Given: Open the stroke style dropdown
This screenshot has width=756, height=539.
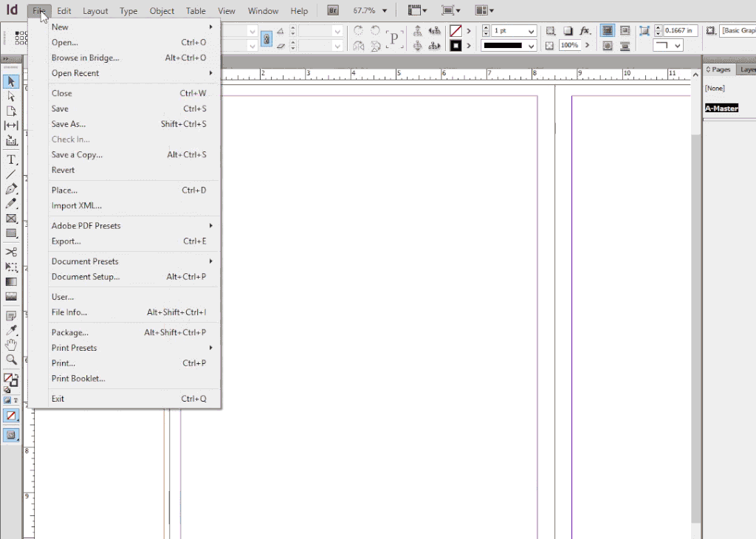Looking at the screenshot, I should 531,47.
